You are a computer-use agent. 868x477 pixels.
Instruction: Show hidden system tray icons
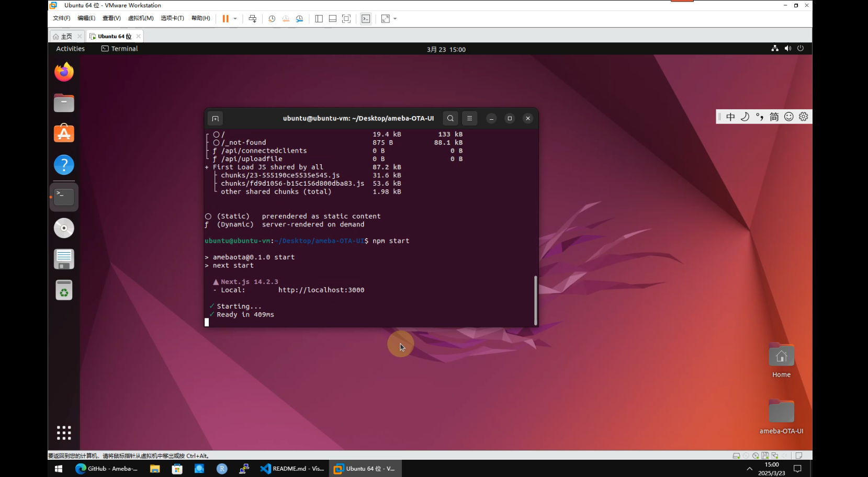750,469
